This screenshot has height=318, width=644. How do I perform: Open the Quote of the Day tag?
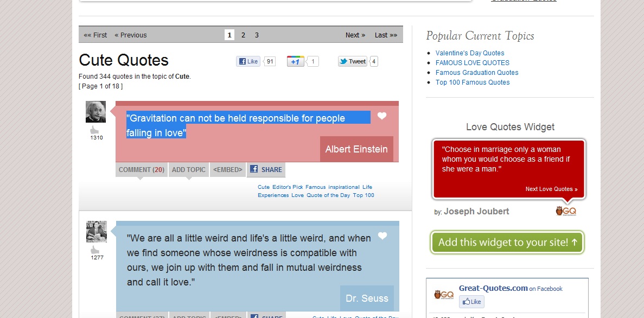point(328,195)
